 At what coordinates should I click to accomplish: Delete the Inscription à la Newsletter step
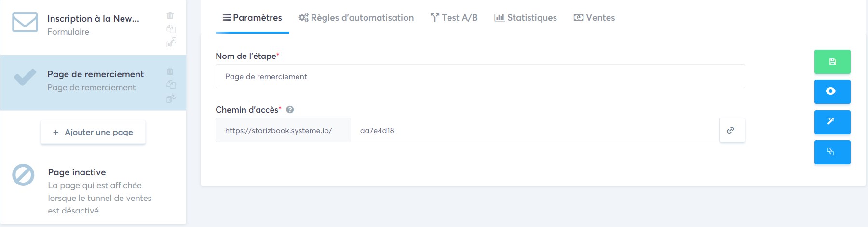(x=170, y=16)
